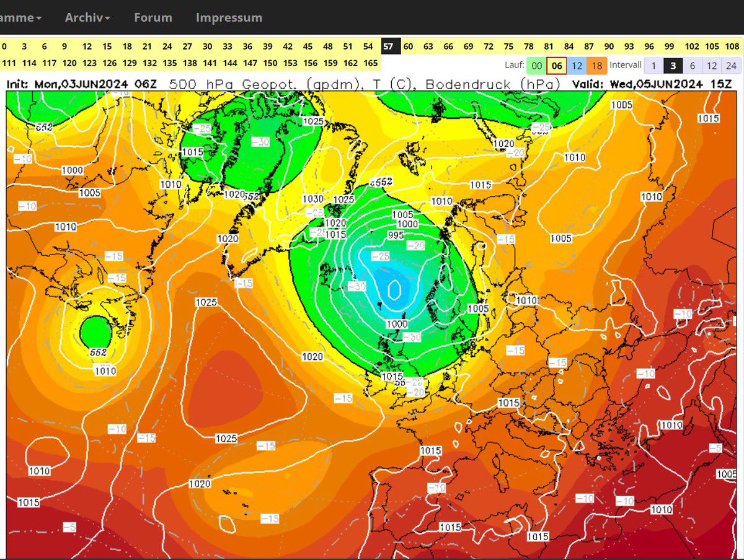
Task: Jump to forecast hour 9
Action: [64, 46]
